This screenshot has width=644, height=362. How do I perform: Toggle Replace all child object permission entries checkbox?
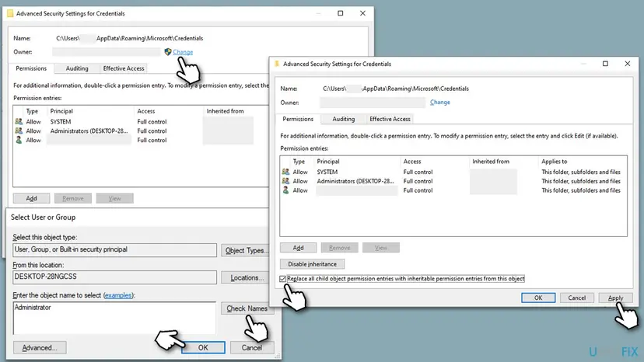click(282, 279)
